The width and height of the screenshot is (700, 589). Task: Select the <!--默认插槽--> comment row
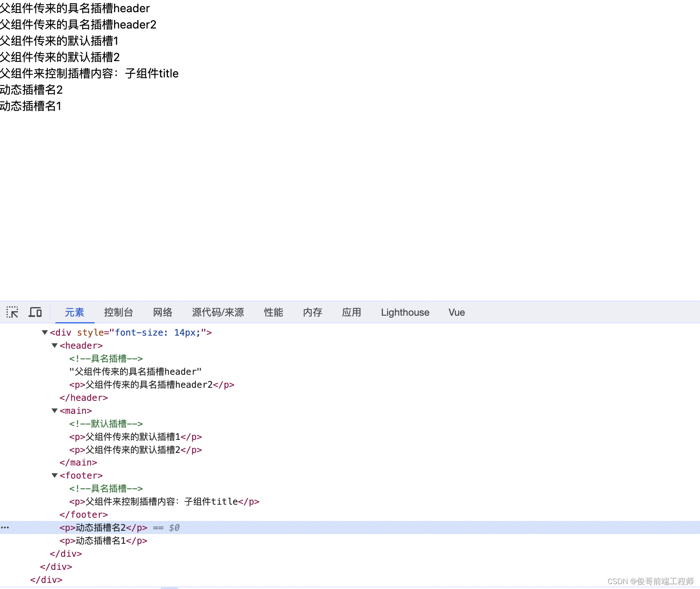106,424
